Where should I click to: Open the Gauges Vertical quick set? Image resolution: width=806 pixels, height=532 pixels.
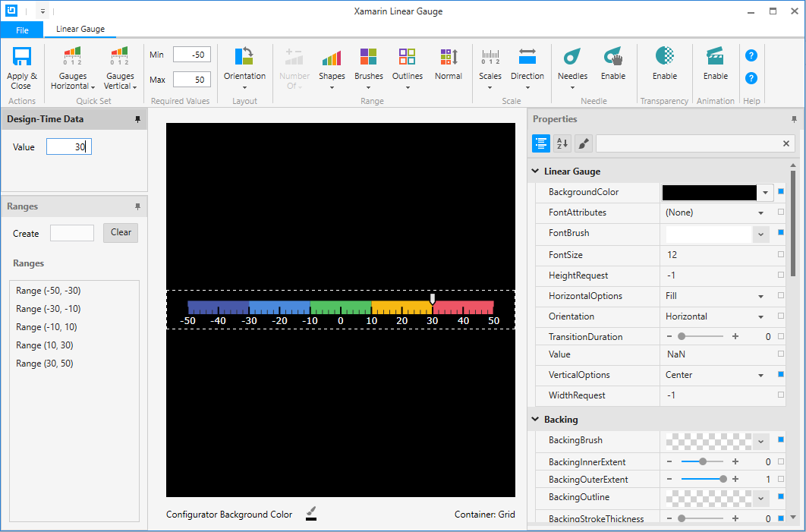click(x=120, y=68)
